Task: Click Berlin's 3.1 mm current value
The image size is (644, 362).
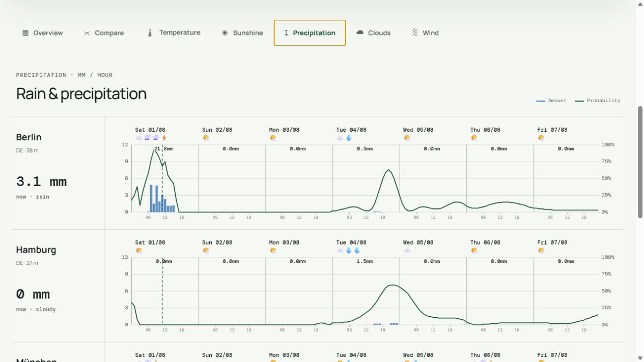Action: (x=41, y=182)
